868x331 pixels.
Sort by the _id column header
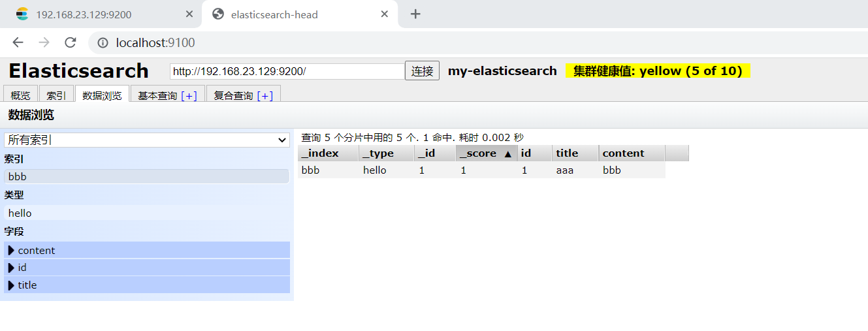(x=435, y=153)
